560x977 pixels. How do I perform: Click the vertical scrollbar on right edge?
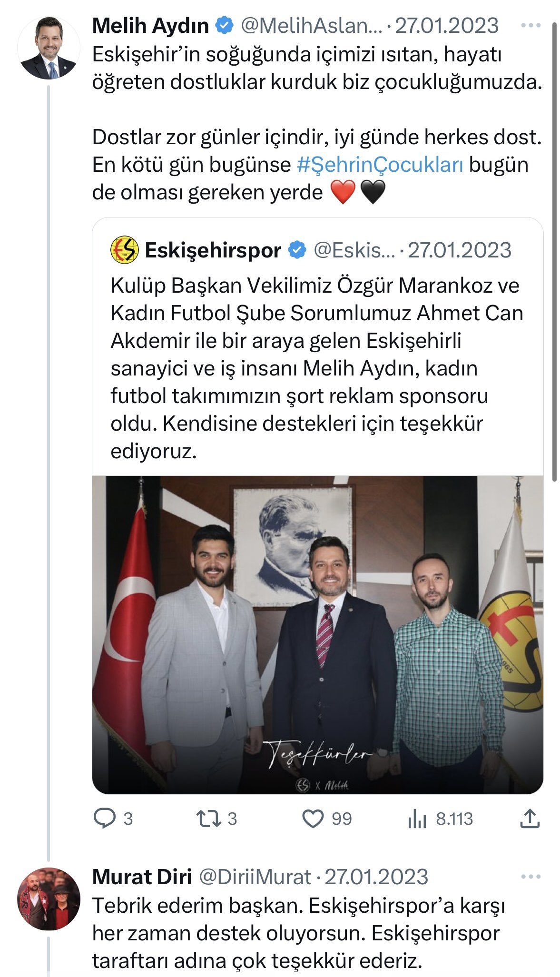click(554, 252)
